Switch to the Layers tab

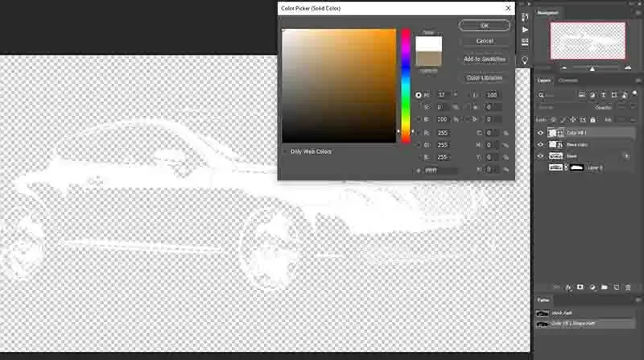tap(544, 81)
